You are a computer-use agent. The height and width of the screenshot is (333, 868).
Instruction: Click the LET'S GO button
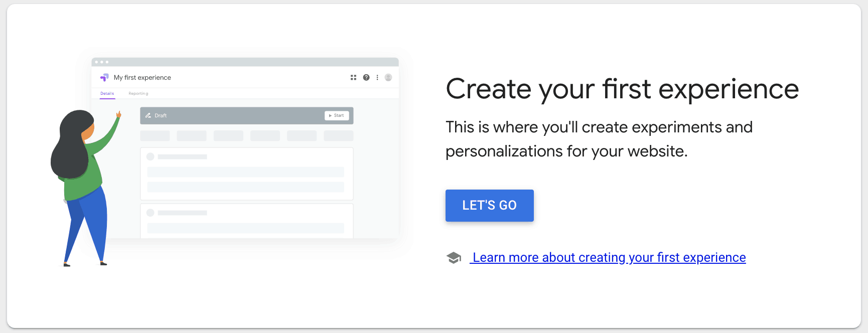click(489, 206)
